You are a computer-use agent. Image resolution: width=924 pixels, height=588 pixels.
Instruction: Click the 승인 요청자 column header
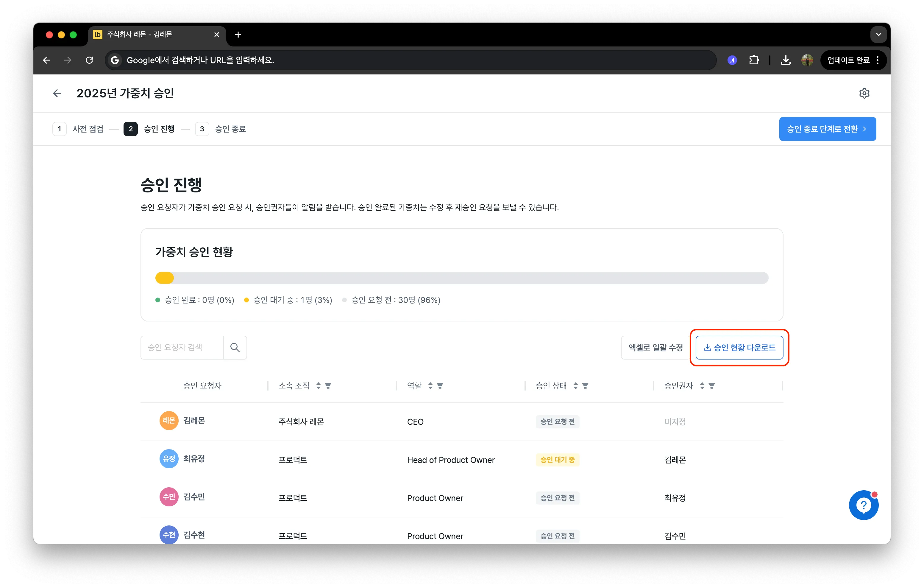[x=202, y=386]
